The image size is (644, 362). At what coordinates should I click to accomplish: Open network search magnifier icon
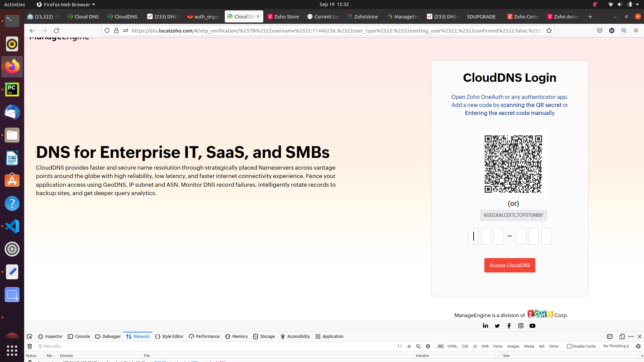(x=418, y=346)
